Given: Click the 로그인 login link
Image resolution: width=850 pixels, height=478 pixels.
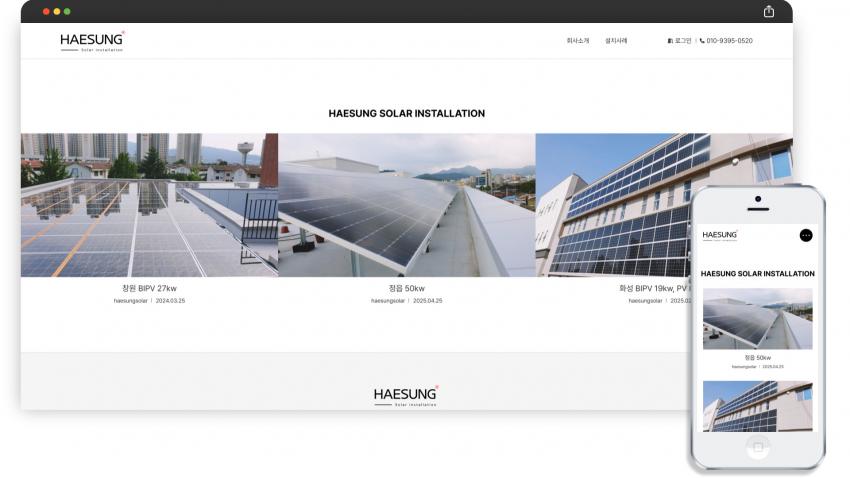Looking at the screenshot, I should [x=679, y=41].
